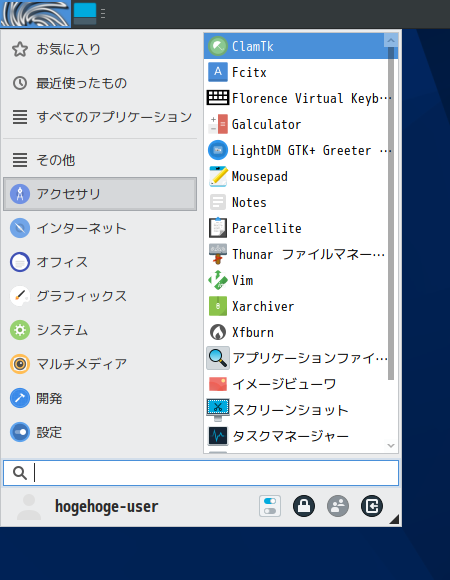Click the panel separator handle dots
Image resolution: width=450 pixels, height=580 pixels.
103,14
